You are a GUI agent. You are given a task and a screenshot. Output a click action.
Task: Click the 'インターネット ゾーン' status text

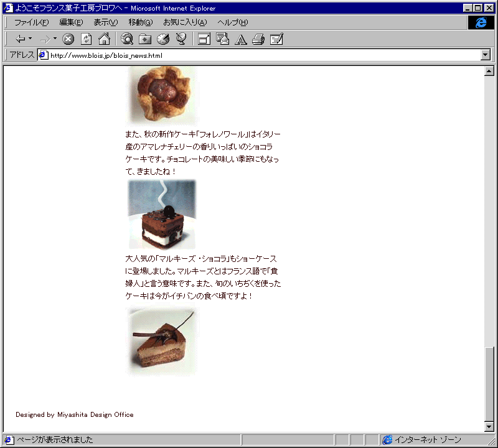(x=428, y=440)
